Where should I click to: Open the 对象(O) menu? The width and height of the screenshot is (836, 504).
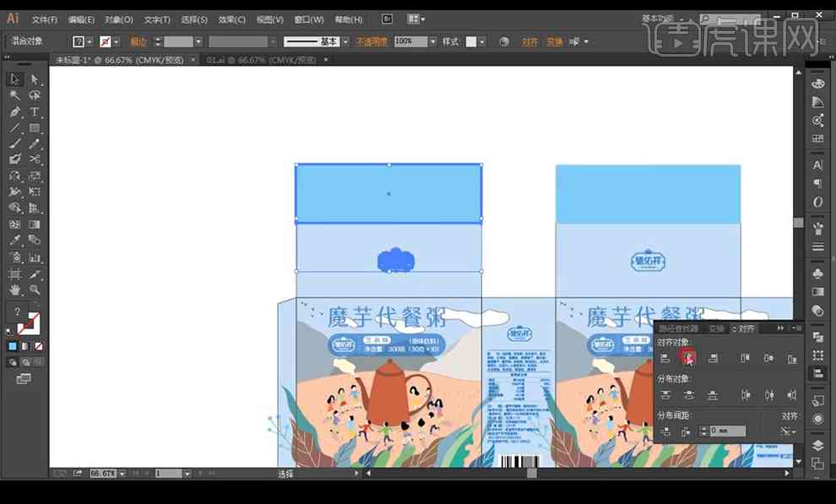point(119,19)
